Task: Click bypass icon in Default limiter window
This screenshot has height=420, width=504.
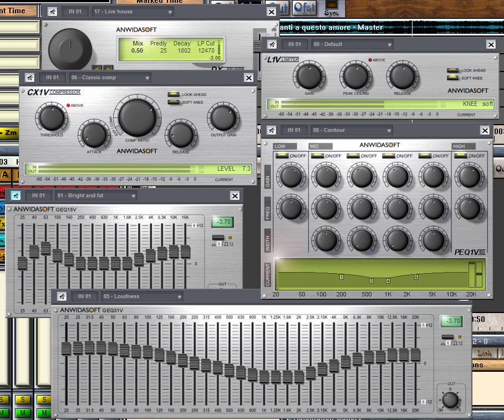Action: point(272,44)
